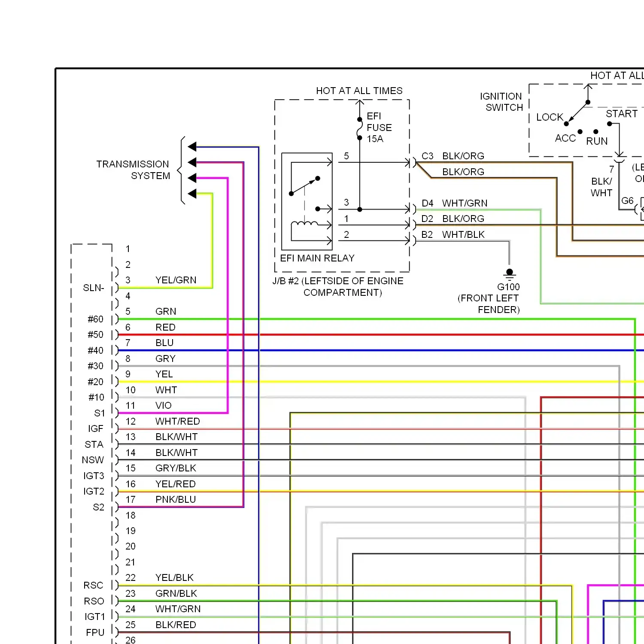Click BLK/WHT label at pin 13

pos(176,437)
